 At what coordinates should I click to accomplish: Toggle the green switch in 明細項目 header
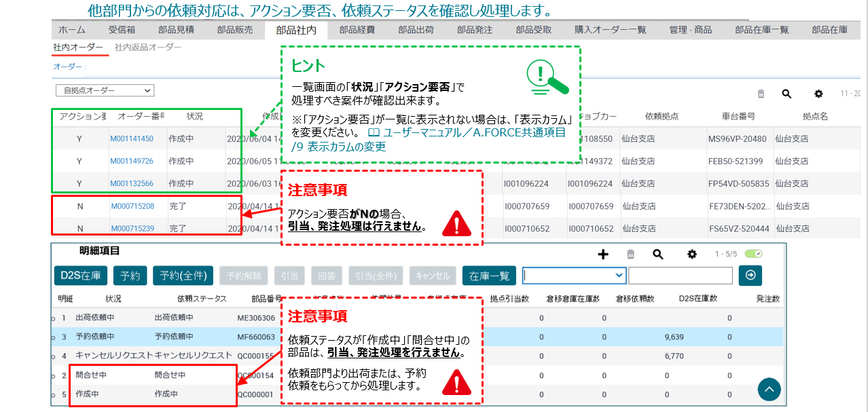click(x=754, y=254)
